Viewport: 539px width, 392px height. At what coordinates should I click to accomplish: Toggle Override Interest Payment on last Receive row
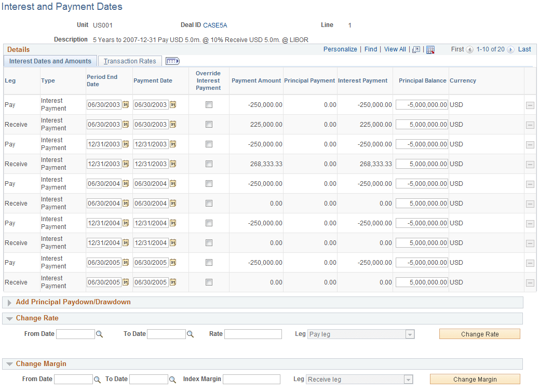[x=208, y=282]
